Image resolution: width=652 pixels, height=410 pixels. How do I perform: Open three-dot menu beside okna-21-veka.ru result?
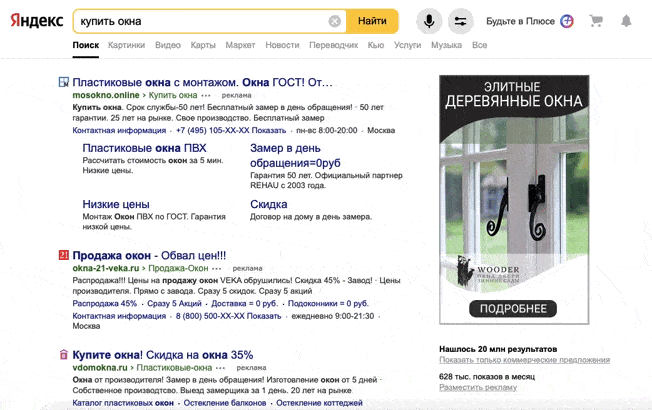click(217, 268)
